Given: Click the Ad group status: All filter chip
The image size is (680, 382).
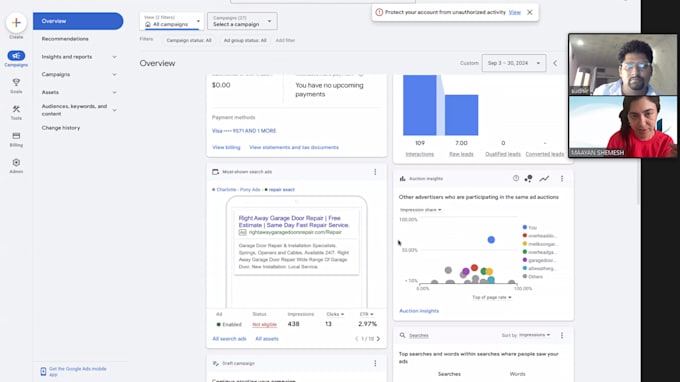Looking at the screenshot, I should pyautogui.click(x=245, y=40).
